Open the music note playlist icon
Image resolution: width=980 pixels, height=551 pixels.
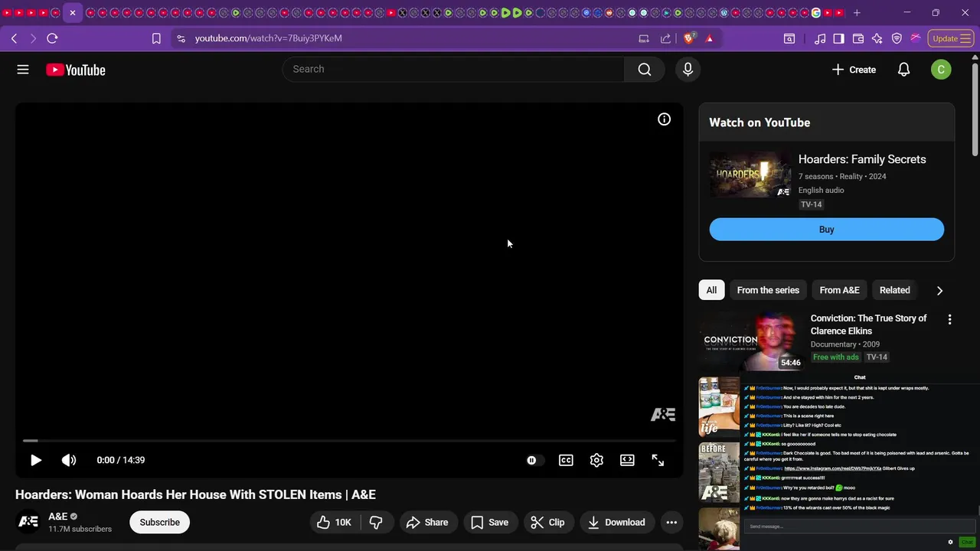pos(820,38)
